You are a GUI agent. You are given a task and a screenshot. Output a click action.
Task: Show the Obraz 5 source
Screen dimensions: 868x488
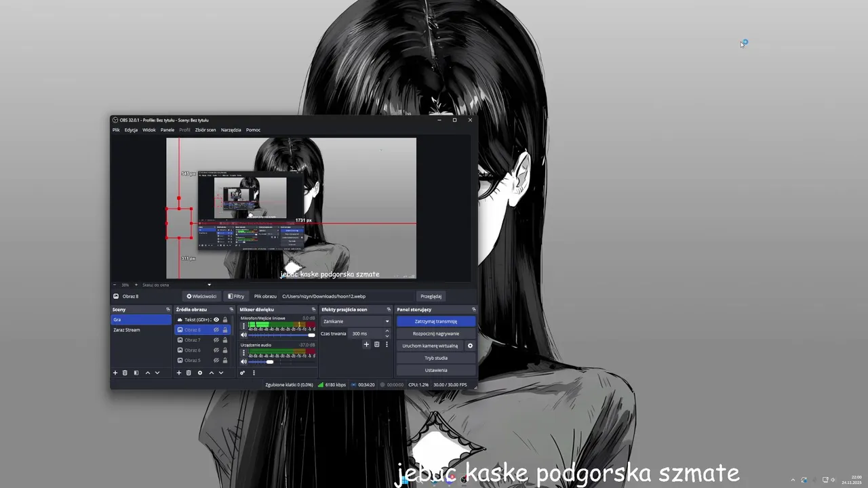click(216, 361)
